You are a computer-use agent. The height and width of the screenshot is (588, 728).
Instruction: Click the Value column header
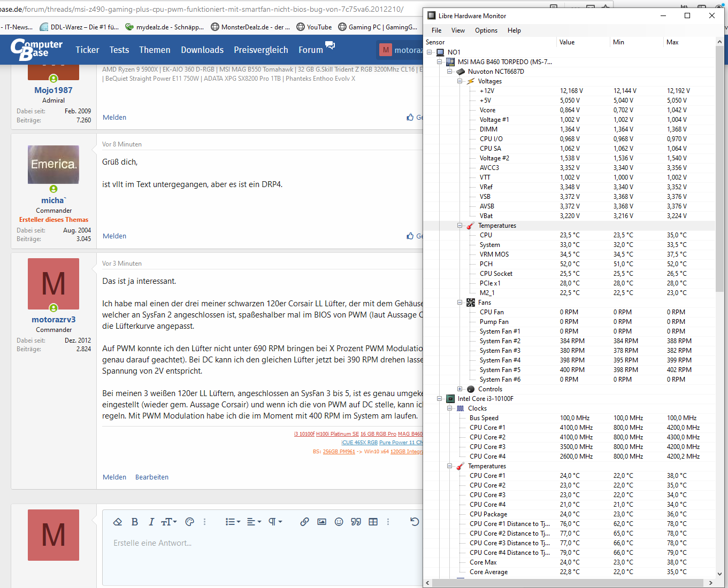pos(583,42)
